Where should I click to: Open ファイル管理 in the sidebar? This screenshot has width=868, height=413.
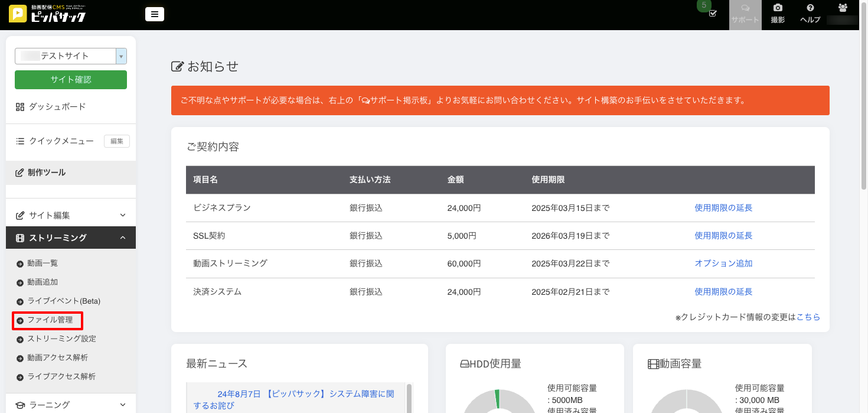(x=50, y=320)
